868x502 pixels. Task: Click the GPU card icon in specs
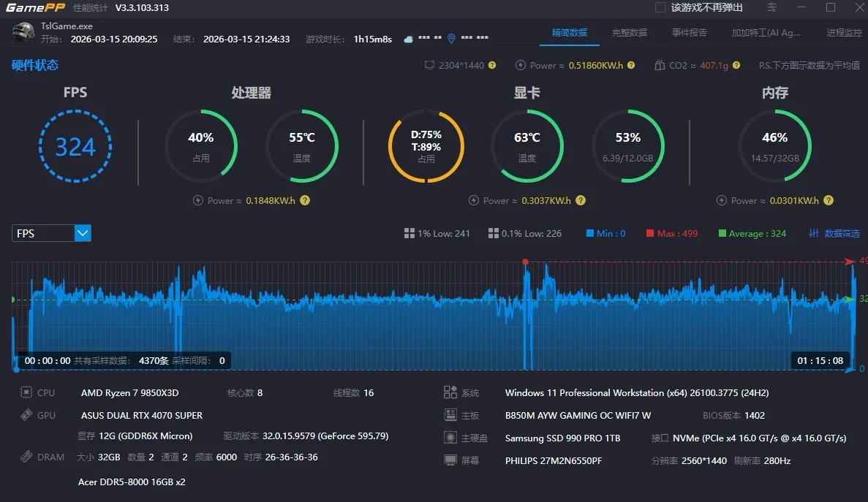click(26, 414)
